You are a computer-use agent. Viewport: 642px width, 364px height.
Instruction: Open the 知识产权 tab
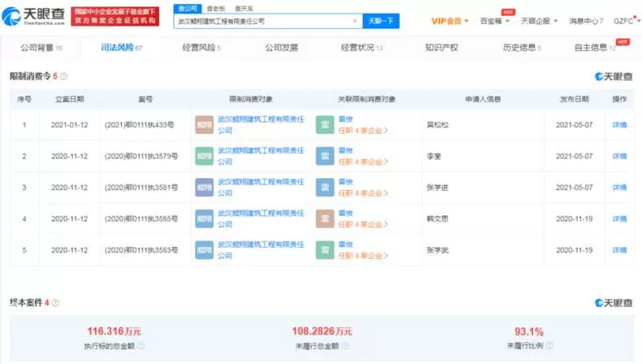tap(441, 48)
